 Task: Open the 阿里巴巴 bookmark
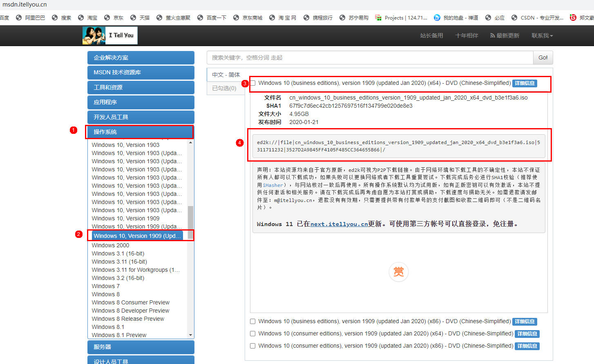(31, 18)
